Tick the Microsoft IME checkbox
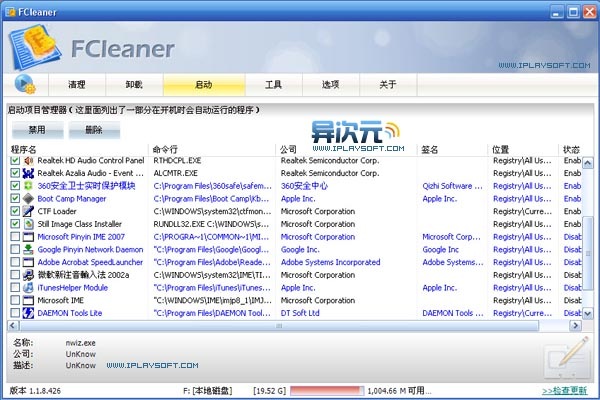This screenshot has height=400, width=600. 14,300
